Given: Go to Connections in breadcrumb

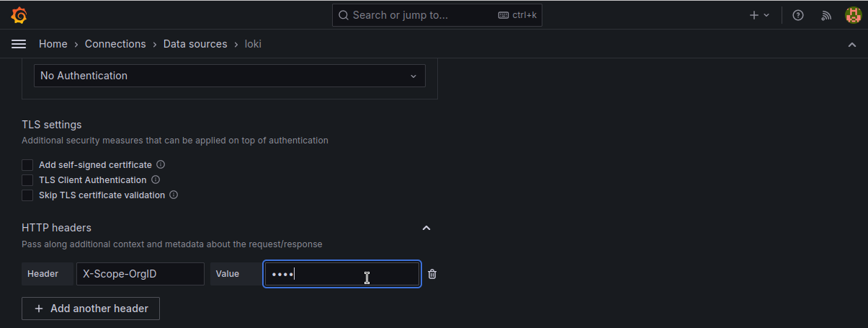Looking at the screenshot, I should tap(115, 44).
